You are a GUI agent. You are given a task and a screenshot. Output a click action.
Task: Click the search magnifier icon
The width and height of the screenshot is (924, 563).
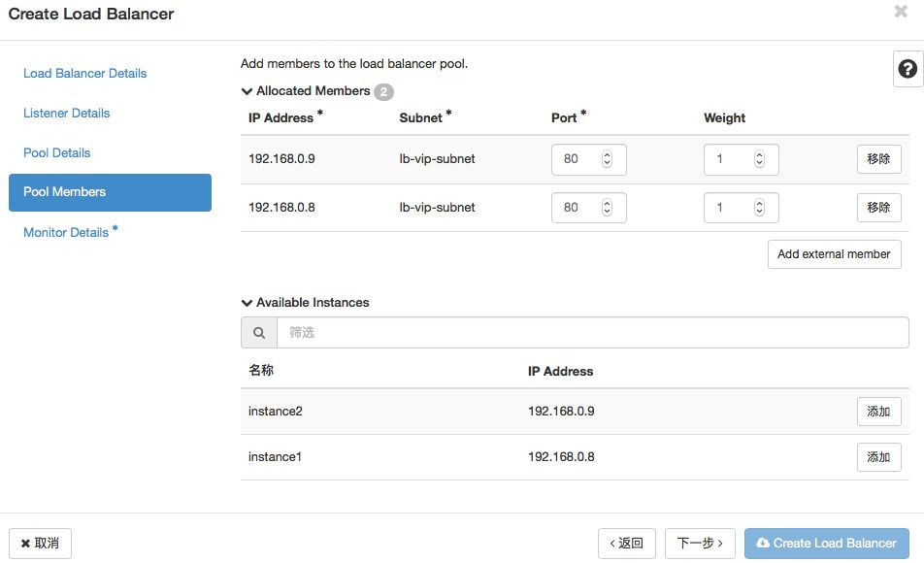click(259, 332)
